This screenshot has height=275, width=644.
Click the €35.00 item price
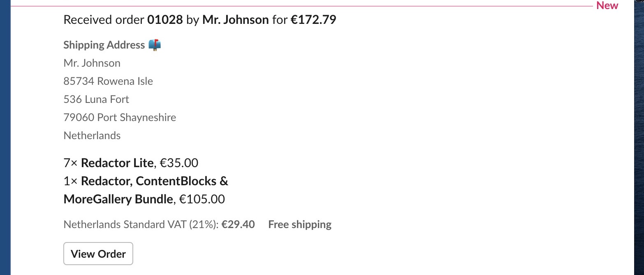179,163
